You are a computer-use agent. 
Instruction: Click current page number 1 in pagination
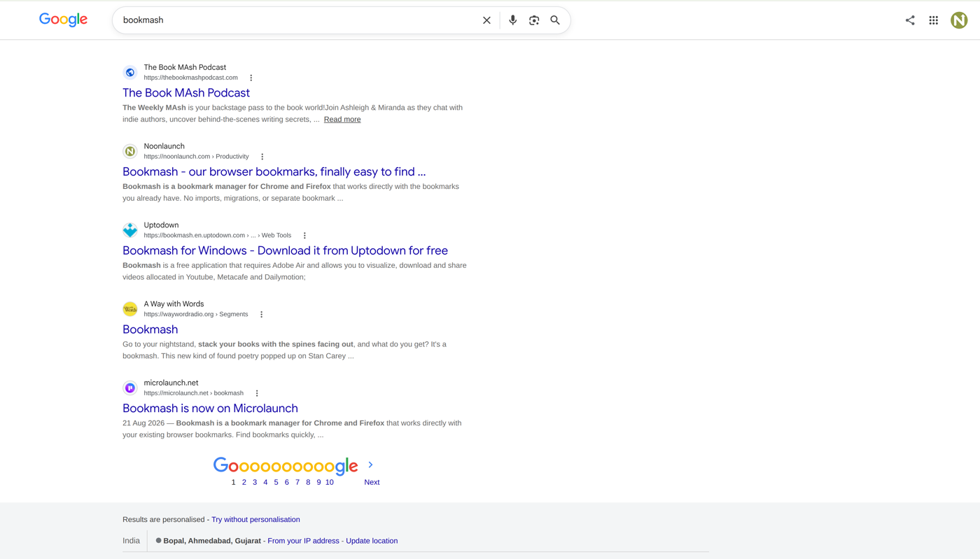click(x=233, y=482)
